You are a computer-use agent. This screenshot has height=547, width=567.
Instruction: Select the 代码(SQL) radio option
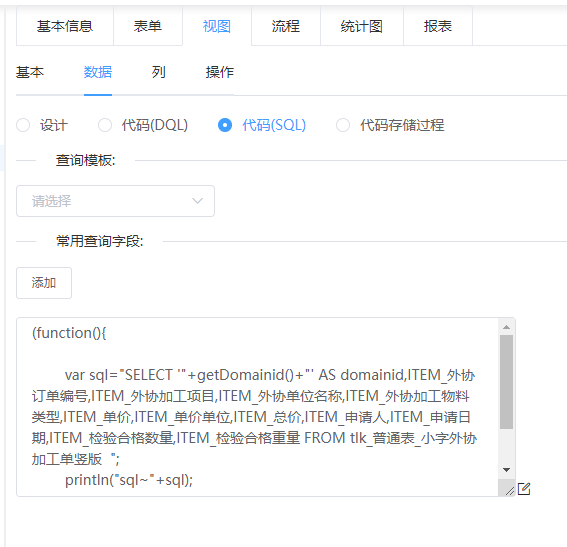[x=225, y=125]
